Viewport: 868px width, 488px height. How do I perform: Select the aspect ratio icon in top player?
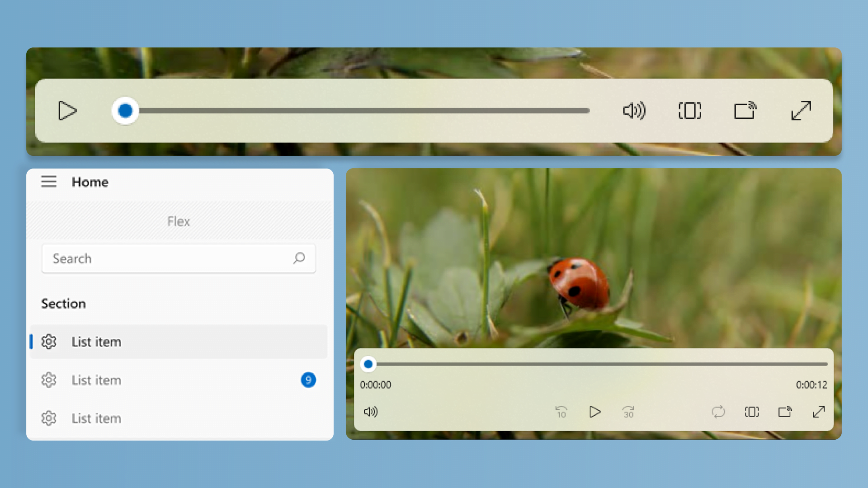click(689, 111)
